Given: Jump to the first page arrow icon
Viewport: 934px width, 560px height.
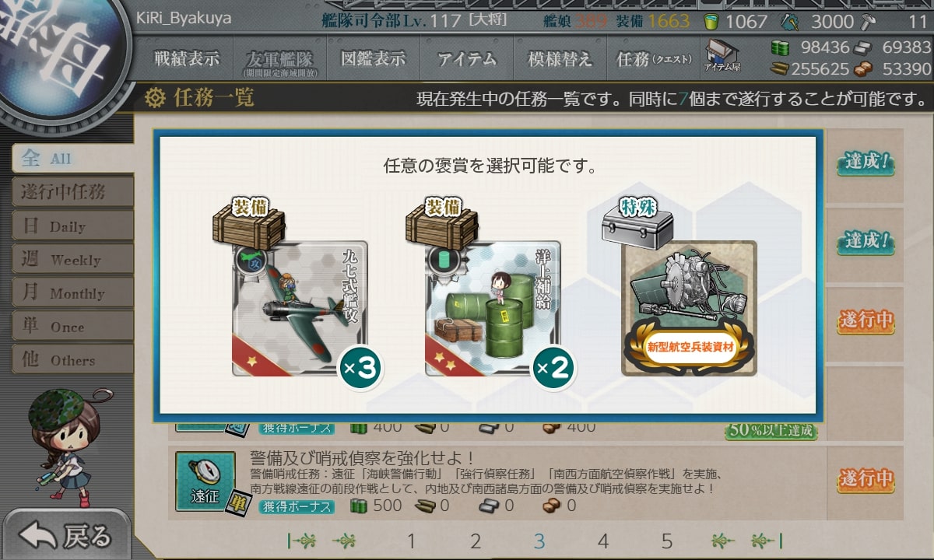Looking at the screenshot, I should tap(302, 541).
